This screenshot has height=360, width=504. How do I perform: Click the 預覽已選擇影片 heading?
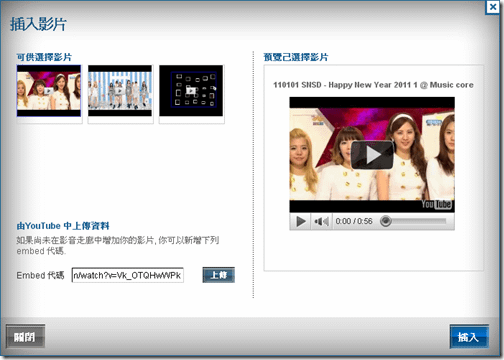[x=296, y=57]
